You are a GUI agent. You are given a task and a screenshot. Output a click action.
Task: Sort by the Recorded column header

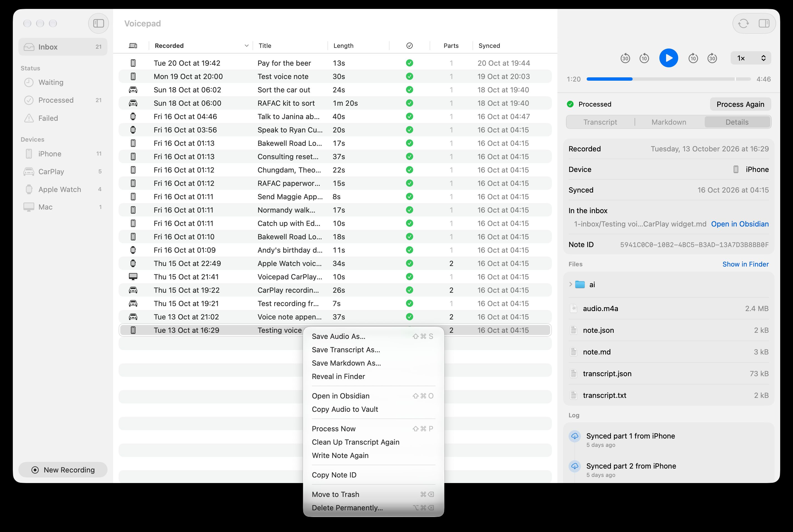pyautogui.click(x=201, y=45)
